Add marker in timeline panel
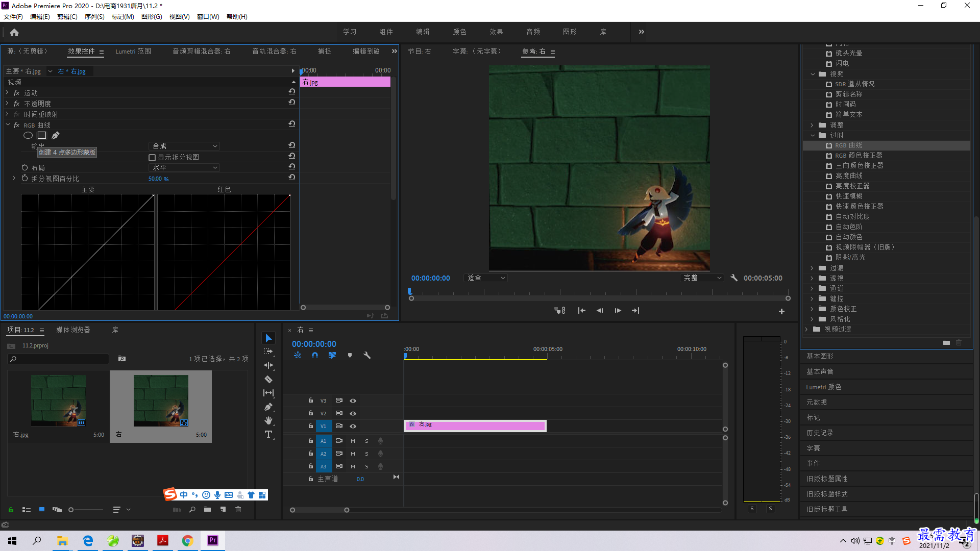Screen dimensions: 980x551 [x=350, y=355]
